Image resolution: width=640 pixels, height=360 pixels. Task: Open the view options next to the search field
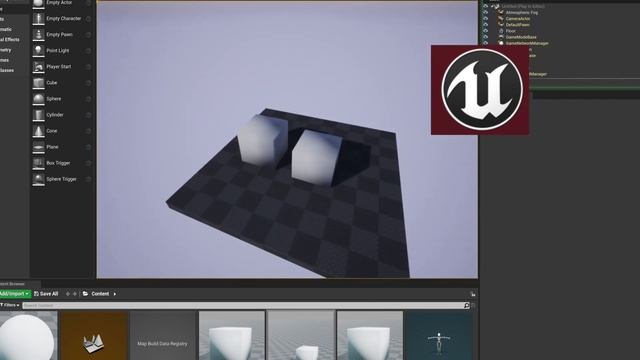coord(473,305)
